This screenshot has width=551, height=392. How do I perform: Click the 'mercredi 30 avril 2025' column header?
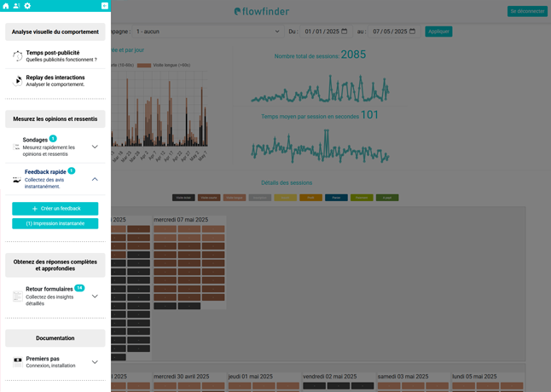click(x=182, y=376)
